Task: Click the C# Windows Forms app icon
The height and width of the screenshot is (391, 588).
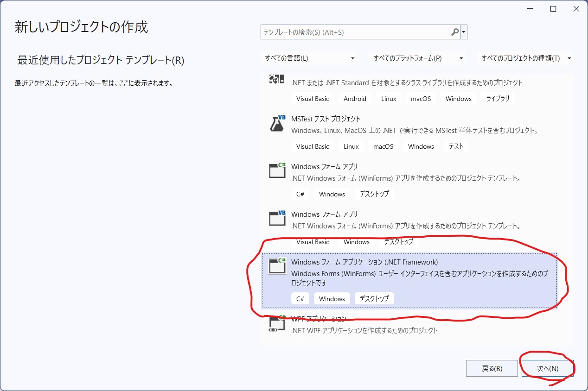Action: pos(277,171)
